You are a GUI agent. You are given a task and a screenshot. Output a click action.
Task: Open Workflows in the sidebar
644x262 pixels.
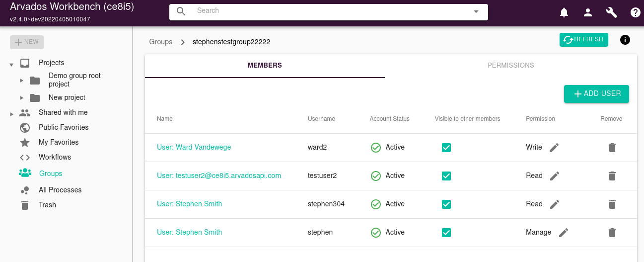point(55,157)
